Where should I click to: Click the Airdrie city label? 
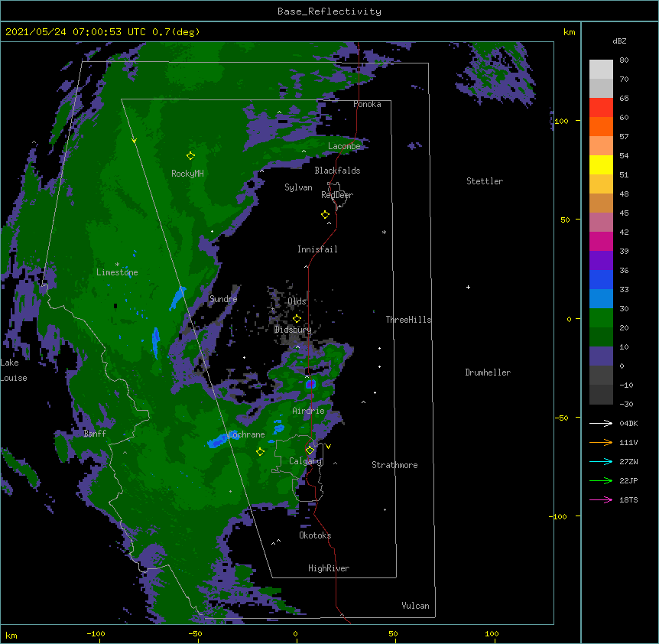[x=309, y=411]
